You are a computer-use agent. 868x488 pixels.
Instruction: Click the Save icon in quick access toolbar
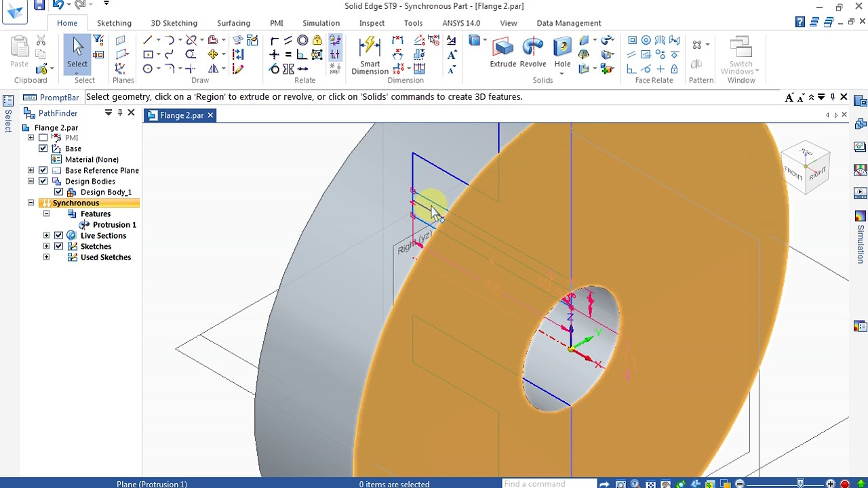39,5
